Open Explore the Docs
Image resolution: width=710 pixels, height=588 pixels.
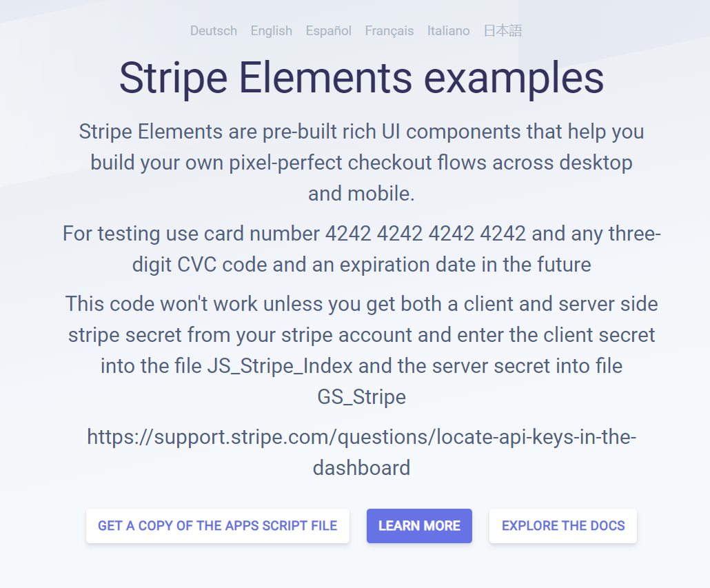(x=563, y=526)
